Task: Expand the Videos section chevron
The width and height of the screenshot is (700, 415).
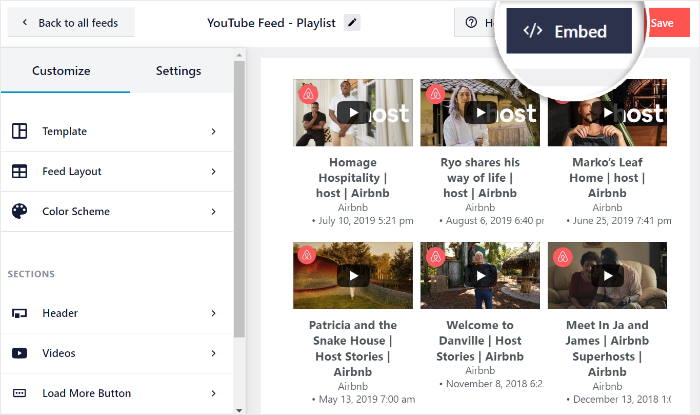Action: pos(213,353)
